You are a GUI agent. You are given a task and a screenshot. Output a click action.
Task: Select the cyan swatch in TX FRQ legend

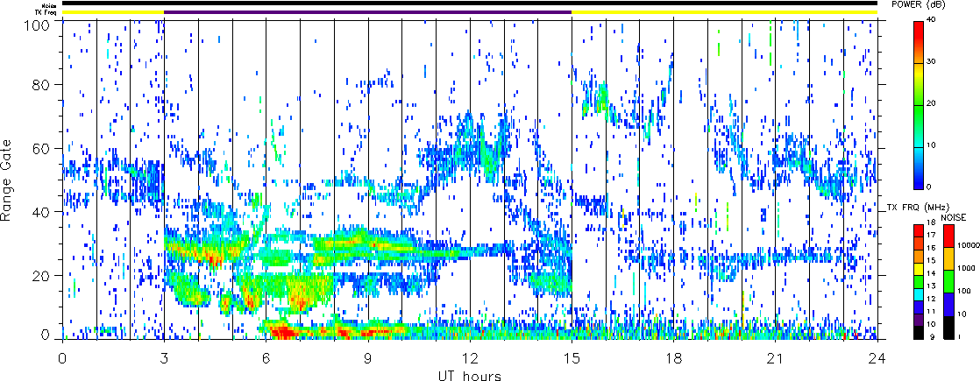pos(919,295)
